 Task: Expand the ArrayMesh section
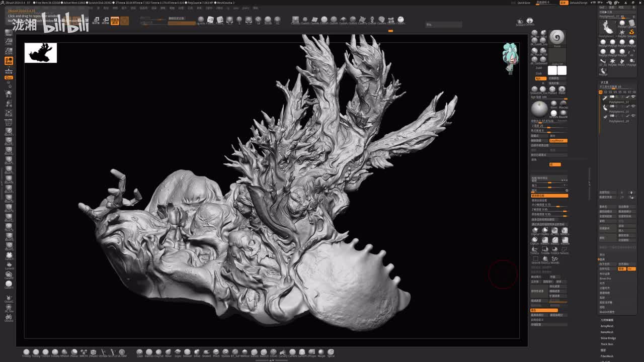click(x=607, y=326)
